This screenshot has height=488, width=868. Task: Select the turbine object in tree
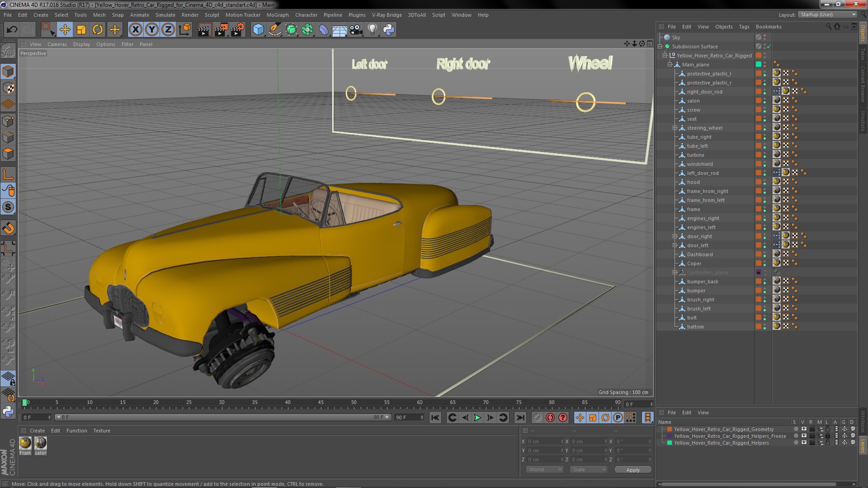695,155
